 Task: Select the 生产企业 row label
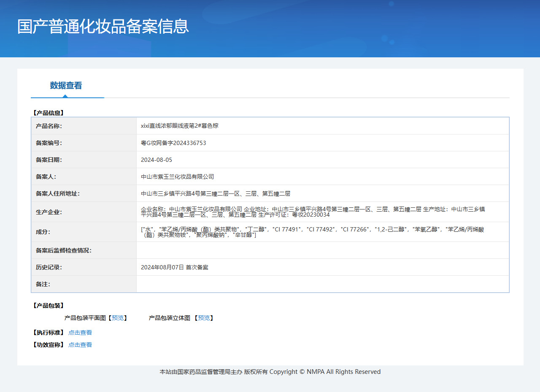49,212
